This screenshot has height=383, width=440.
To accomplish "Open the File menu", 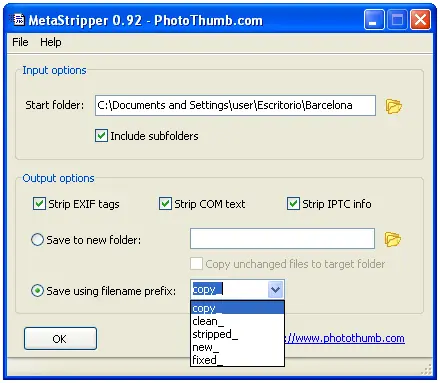I will (20, 42).
